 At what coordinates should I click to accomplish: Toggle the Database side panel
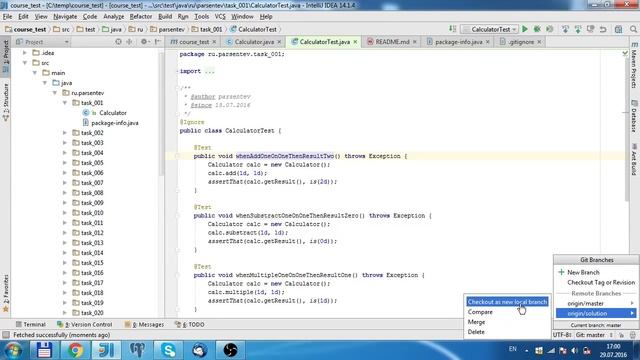pos(634,117)
